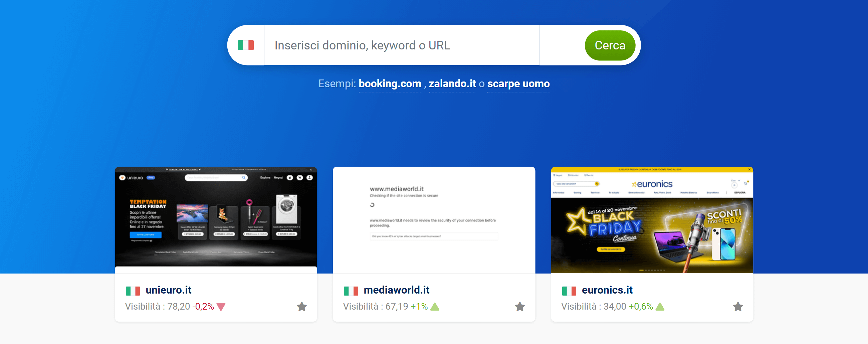Click the green up arrow on mediaworld.it
This screenshot has width=868, height=344.
(435, 307)
